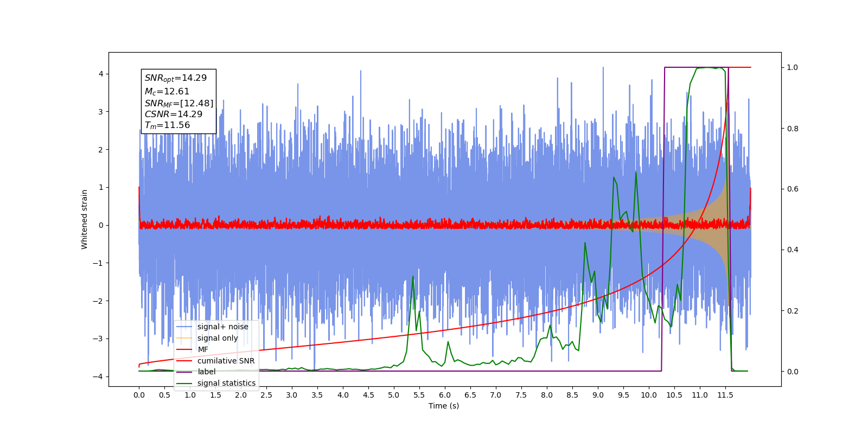Click the 0.4 tick on right axis
The width and height of the screenshot is (868, 434).
click(x=793, y=250)
